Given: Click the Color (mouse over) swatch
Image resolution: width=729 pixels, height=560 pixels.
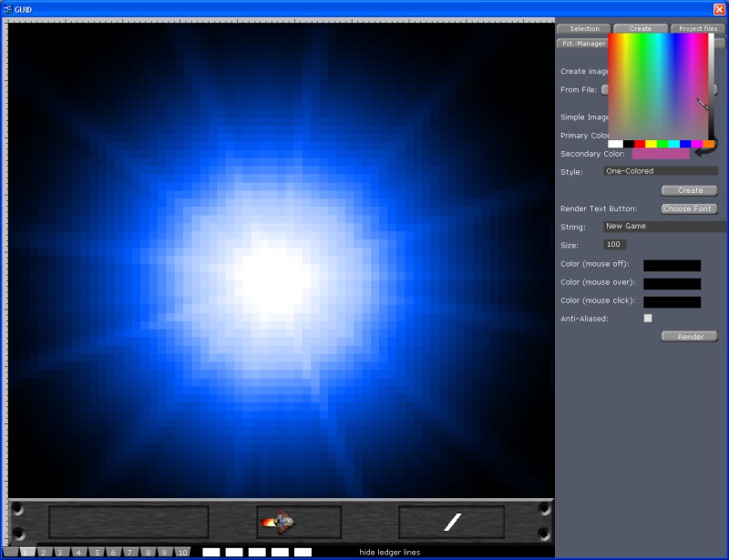Looking at the screenshot, I should click(x=672, y=283).
